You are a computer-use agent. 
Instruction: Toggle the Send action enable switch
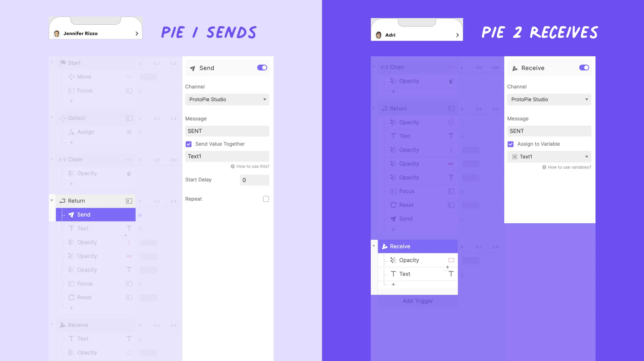(x=262, y=68)
